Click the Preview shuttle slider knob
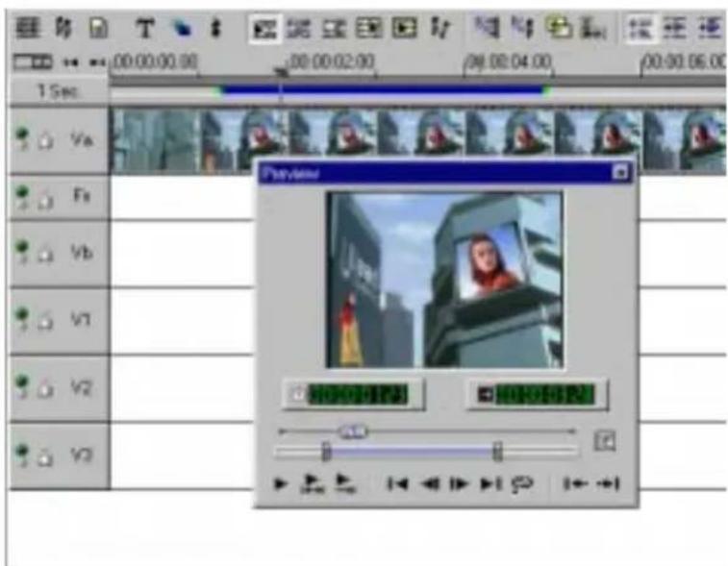728x566 pixels. [353, 431]
